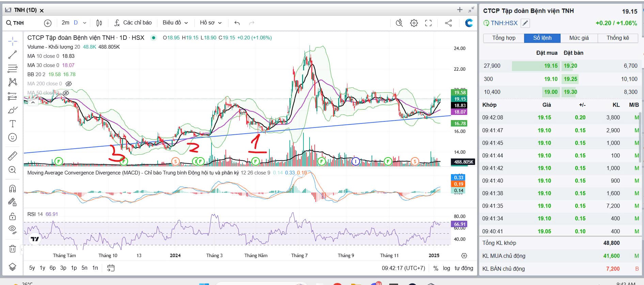Open go-to-date calendar icon
The image size is (644, 285).
[x=111, y=268]
